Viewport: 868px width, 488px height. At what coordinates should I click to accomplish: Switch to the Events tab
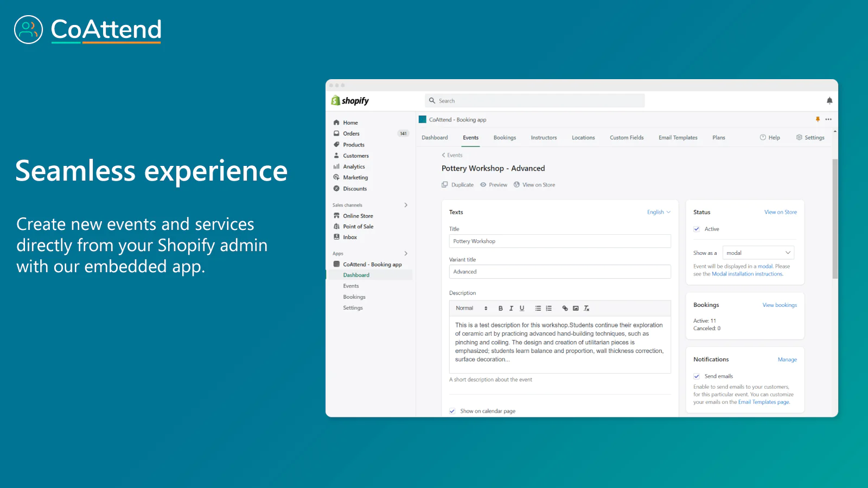pos(470,138)
